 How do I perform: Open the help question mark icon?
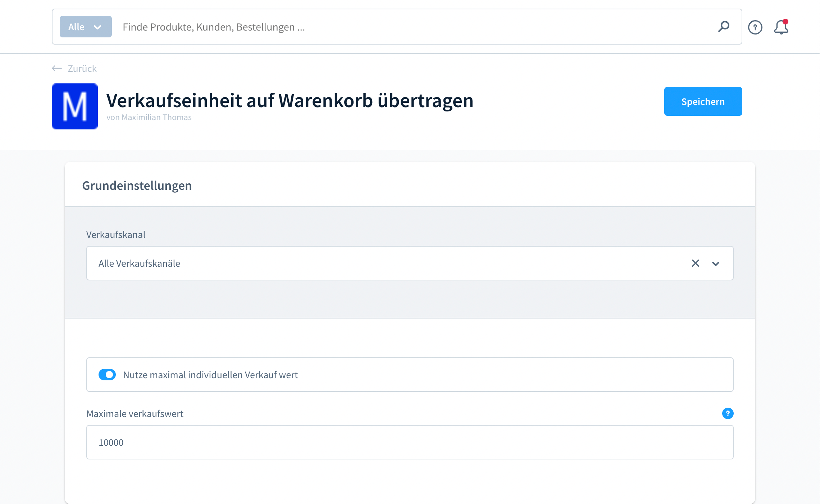pos(755,27)
